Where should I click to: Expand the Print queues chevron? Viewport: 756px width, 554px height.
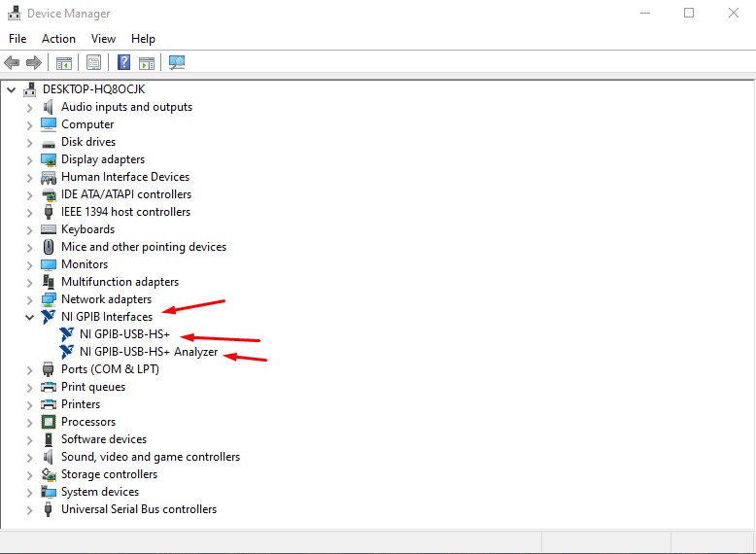tap(29, 388)
